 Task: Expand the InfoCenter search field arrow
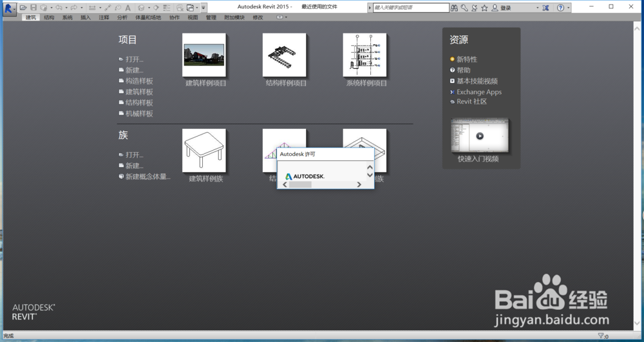[370, 7]
